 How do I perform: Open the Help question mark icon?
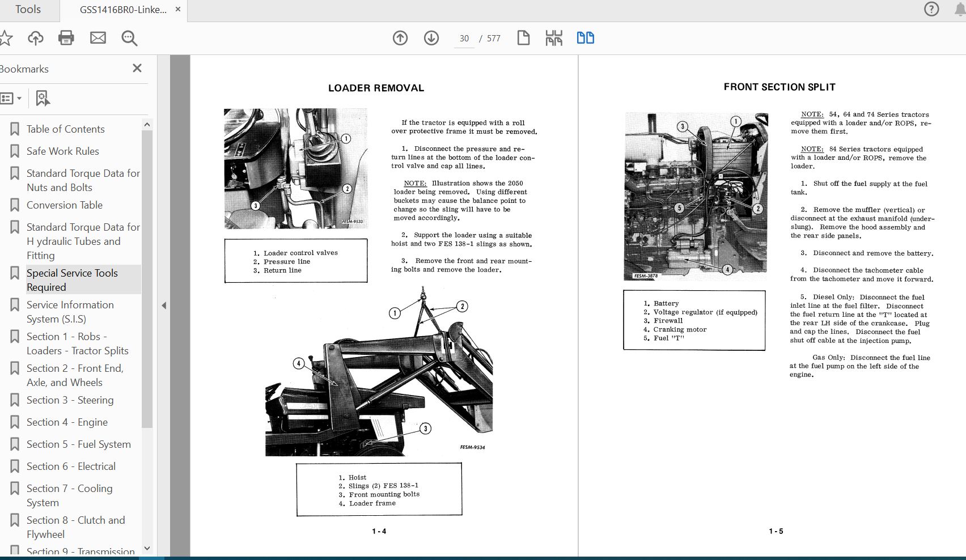point(931,9)
